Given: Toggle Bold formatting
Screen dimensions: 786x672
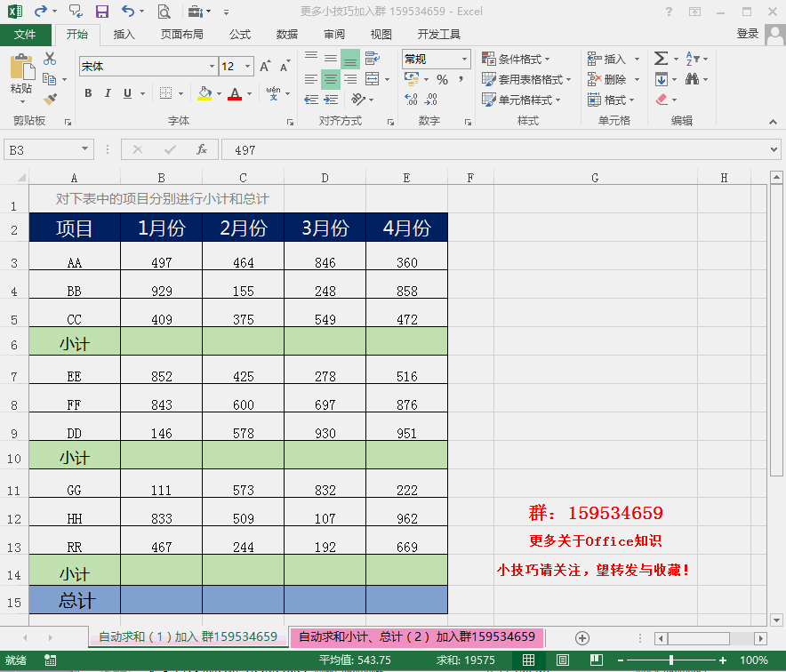Looking at the screenshot, I should coord(88,93).
